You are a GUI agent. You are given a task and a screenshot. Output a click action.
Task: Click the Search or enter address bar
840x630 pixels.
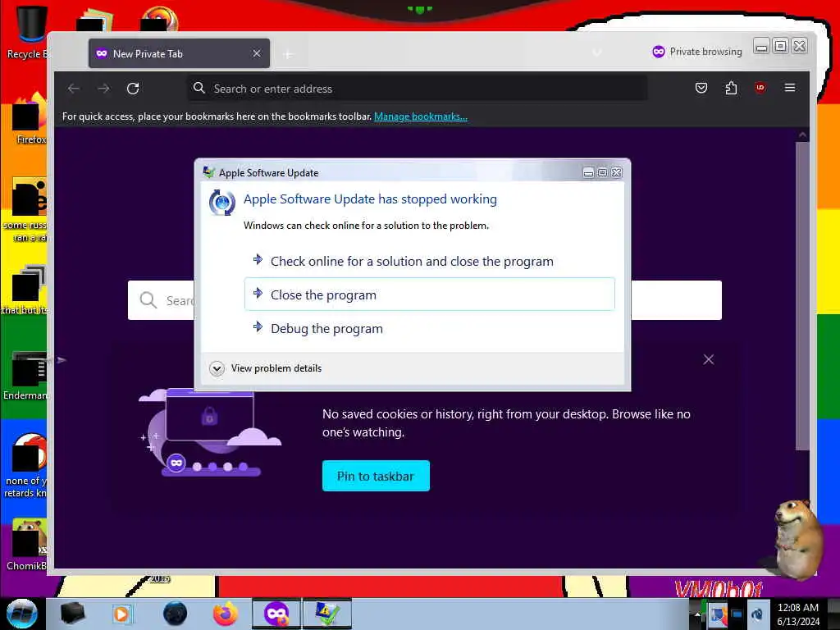point(418,89)
